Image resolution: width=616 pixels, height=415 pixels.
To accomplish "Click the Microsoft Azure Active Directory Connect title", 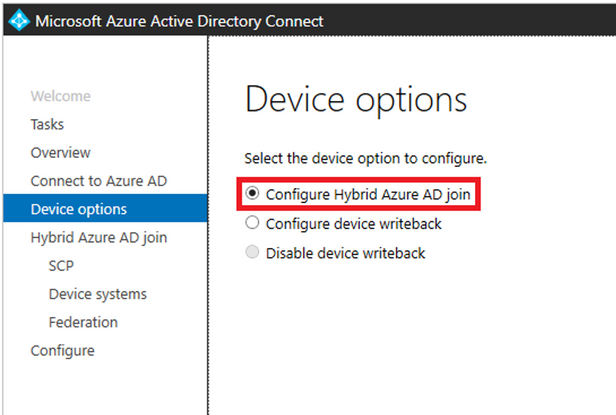I will coord(179,21).
